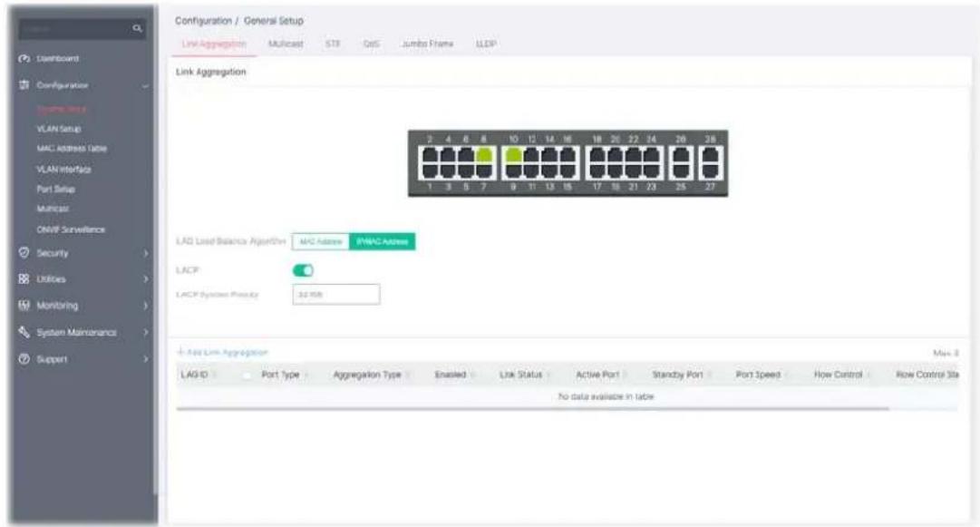
Task: Expand the Utilities menu chevron
Action: pos(146,279)
